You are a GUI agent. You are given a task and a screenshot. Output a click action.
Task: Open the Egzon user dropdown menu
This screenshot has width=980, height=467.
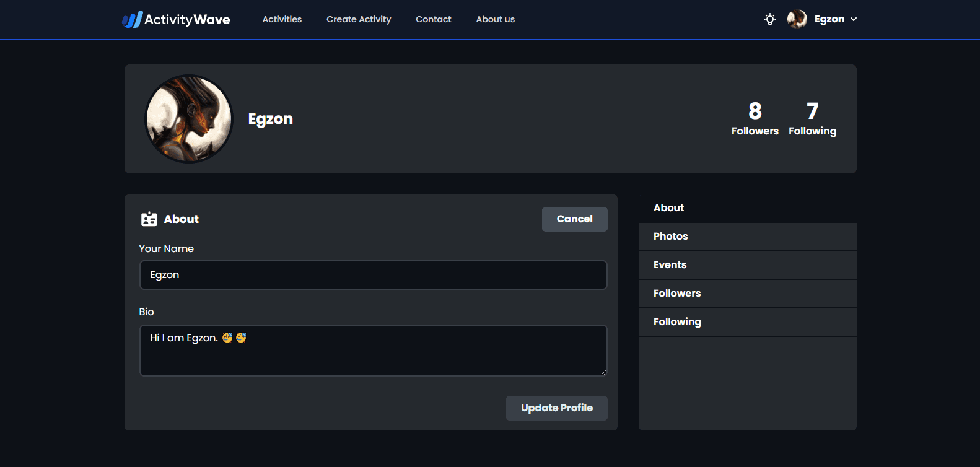829,19
